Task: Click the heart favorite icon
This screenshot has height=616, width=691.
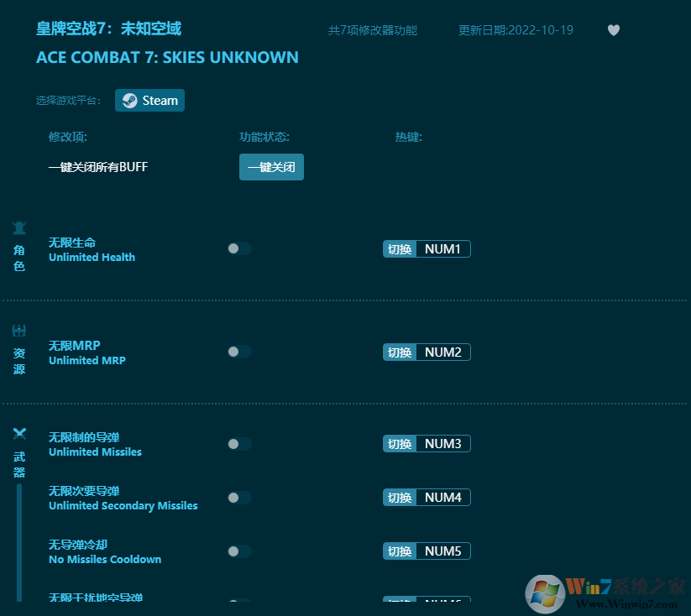Action: 614,30
